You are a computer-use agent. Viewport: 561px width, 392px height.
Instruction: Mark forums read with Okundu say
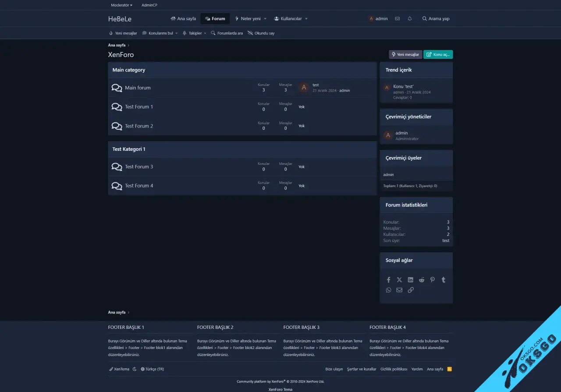[261, 33]
